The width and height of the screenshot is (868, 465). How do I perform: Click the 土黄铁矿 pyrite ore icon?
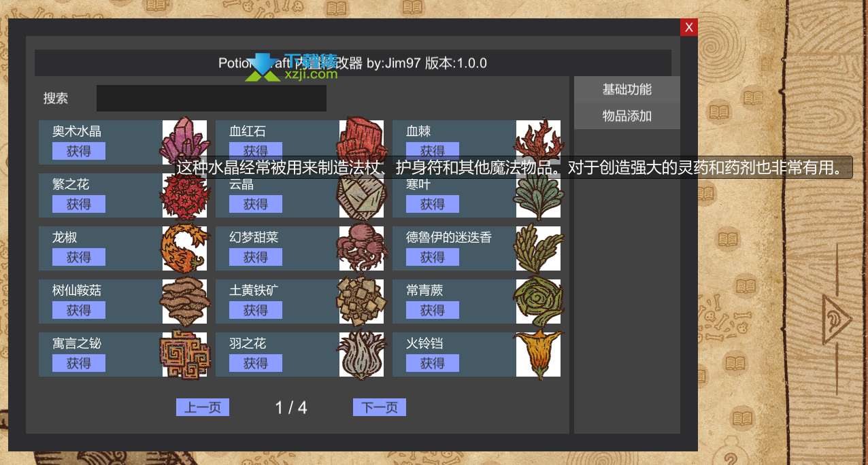361,301
